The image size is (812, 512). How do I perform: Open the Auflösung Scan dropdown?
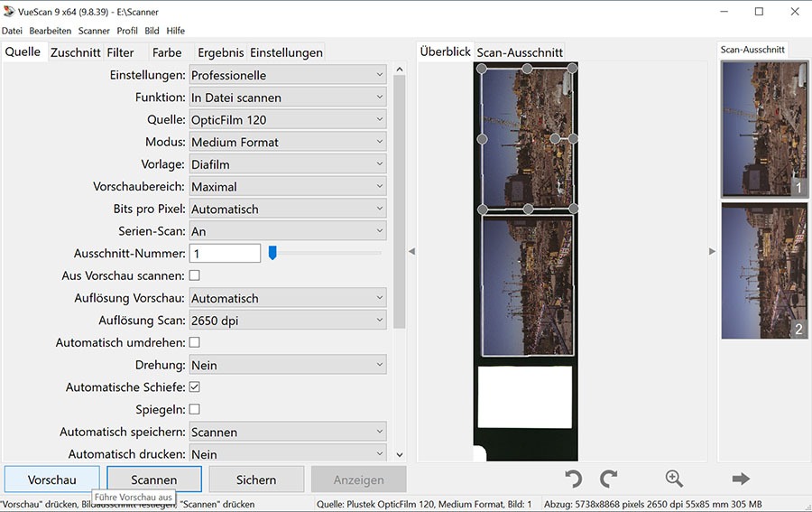click(x=288, y=321)
